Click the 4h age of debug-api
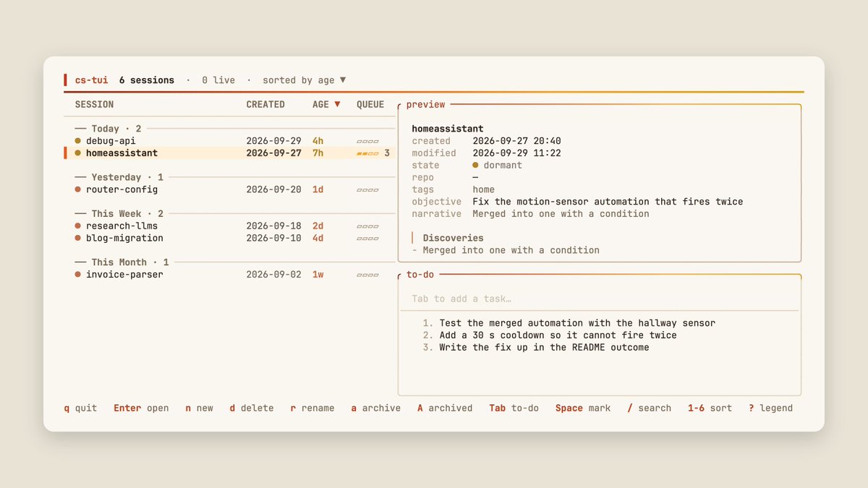Viewport: 868px width, 488px height. [318, 141]
